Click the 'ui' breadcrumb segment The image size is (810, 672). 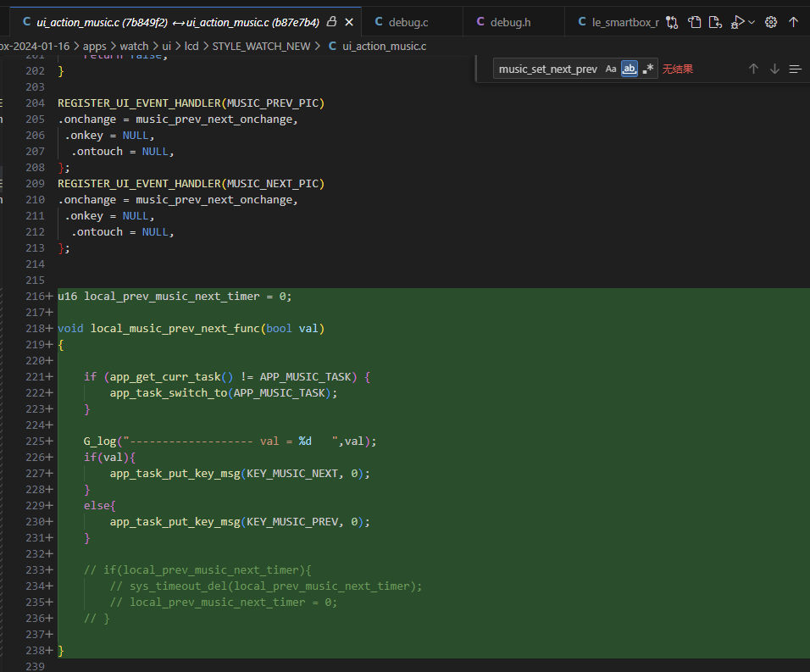tap(166, 46)
